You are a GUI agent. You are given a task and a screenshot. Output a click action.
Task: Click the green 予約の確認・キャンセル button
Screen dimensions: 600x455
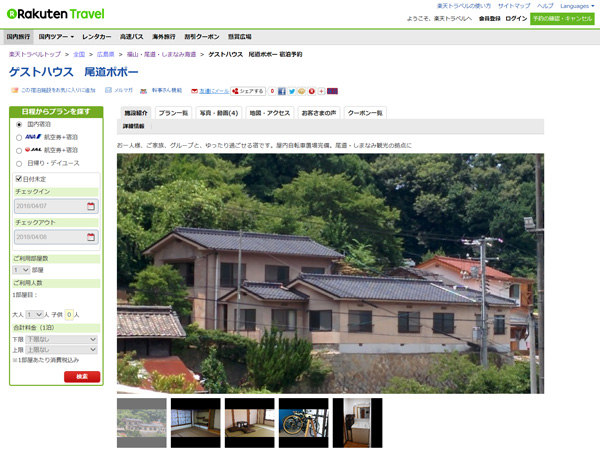click(x=564, y=18)
